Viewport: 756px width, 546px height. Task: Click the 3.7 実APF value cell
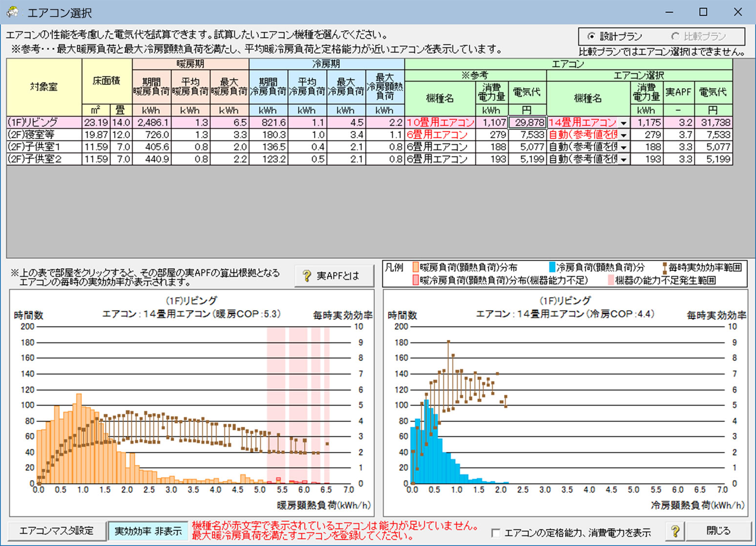coord(679,135)
